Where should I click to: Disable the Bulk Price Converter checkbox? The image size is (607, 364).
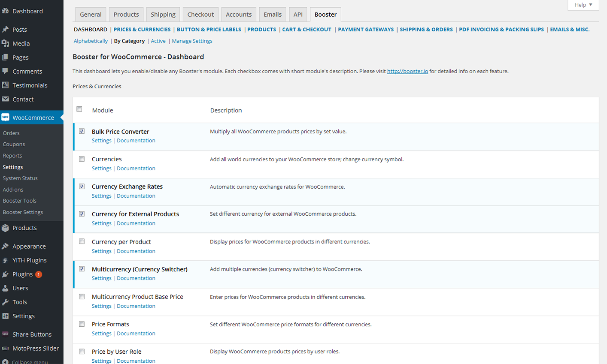tap(82, 131)
